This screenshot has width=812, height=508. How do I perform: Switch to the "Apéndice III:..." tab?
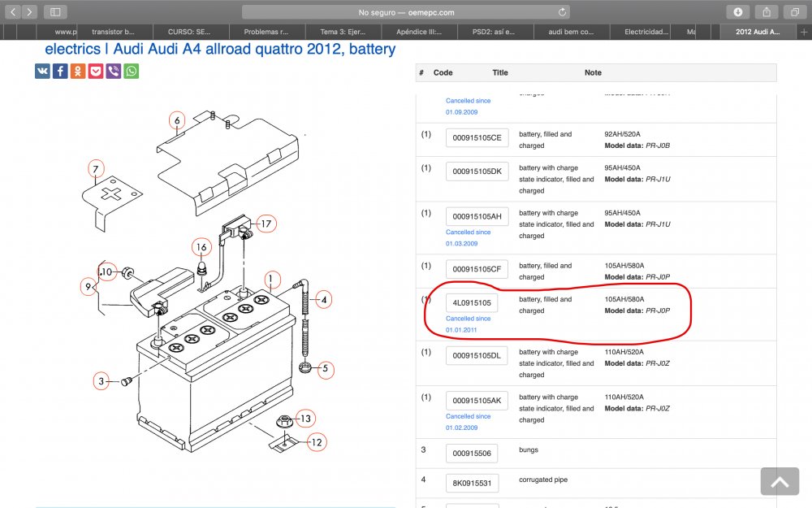click(419, 32)
